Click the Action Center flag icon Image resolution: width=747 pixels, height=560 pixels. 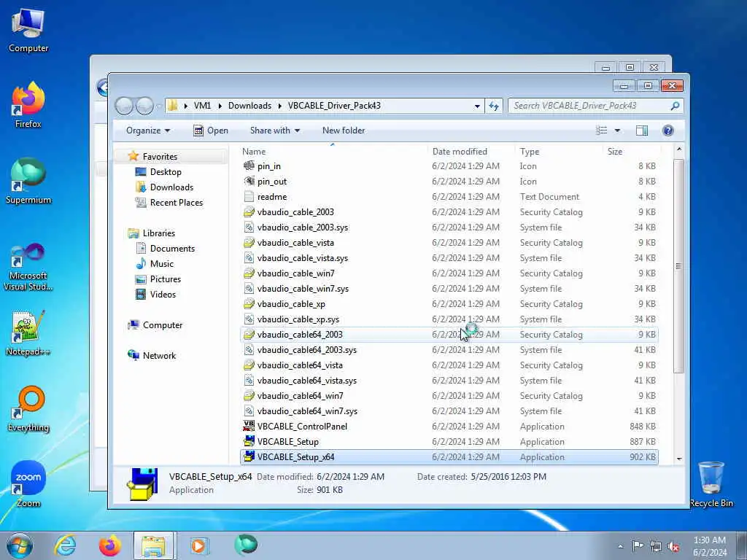click(638, 545)
